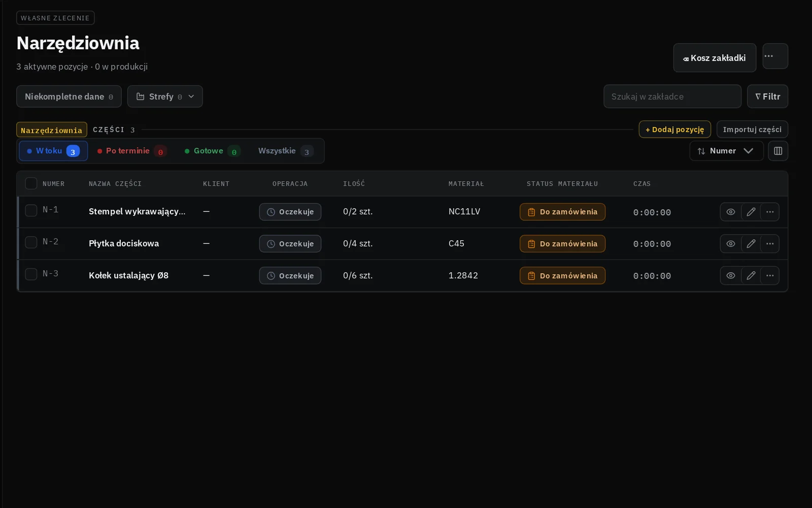The height and width of the screenshot is (508, 812).
Task: Click Płytka dociskowa part name
Action: point(124,243)
